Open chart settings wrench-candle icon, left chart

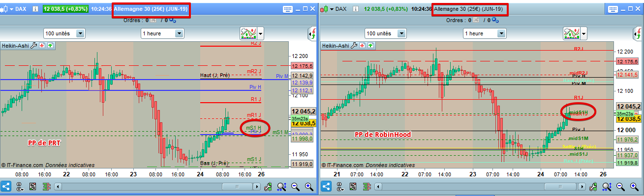tap(269, 187)
